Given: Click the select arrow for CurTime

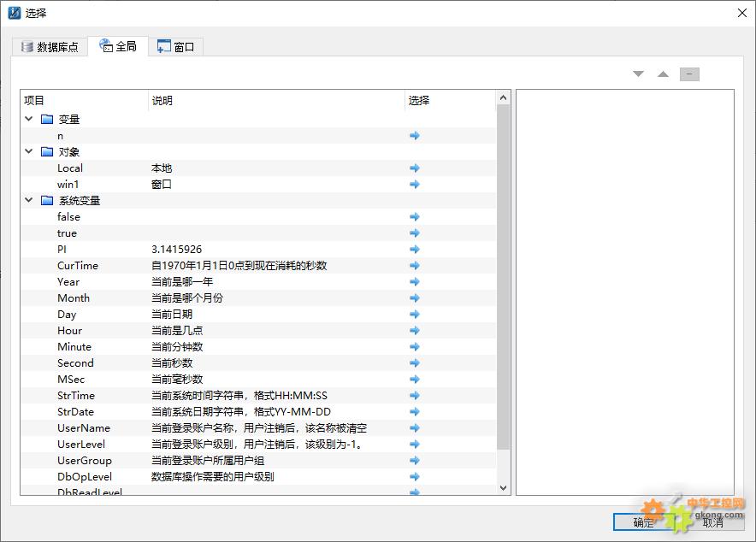Looking at the screenshot, I should (415, 266).
